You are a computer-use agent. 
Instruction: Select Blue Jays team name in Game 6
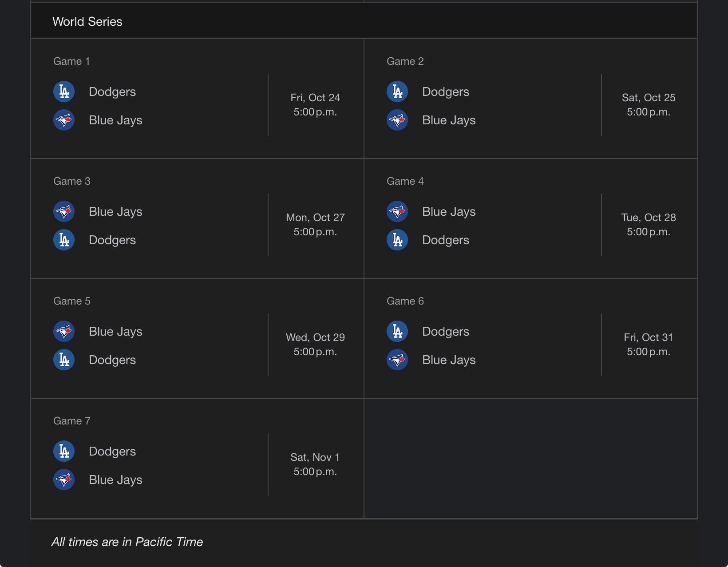point(449,360)
